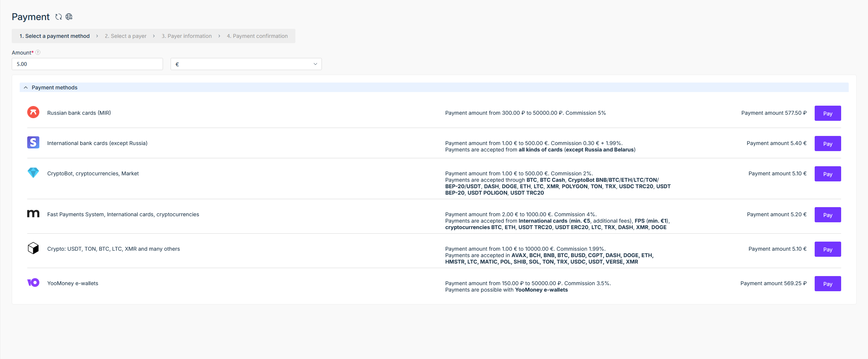This screenshot has height=359, width=868.
Task: Click Payment amount 569.25 ₽ text
Action: (x=773, y=283)
